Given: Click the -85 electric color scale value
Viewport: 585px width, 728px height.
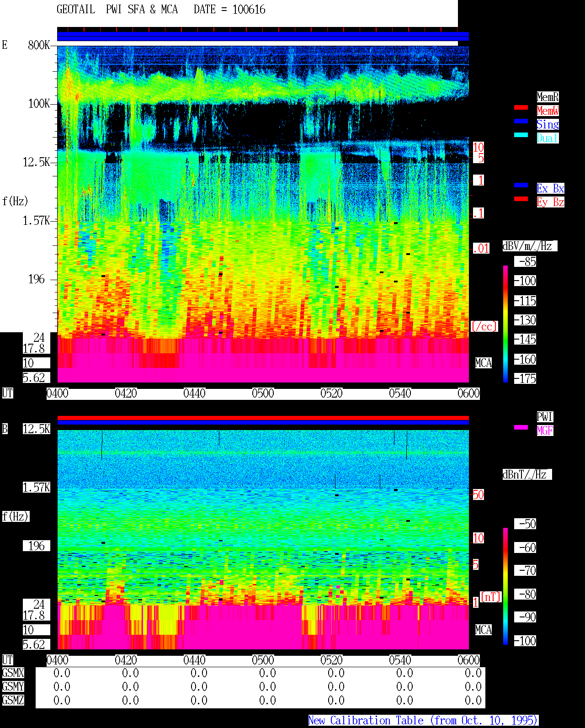Looking at the screenshot, I should [x=525, y=261].
